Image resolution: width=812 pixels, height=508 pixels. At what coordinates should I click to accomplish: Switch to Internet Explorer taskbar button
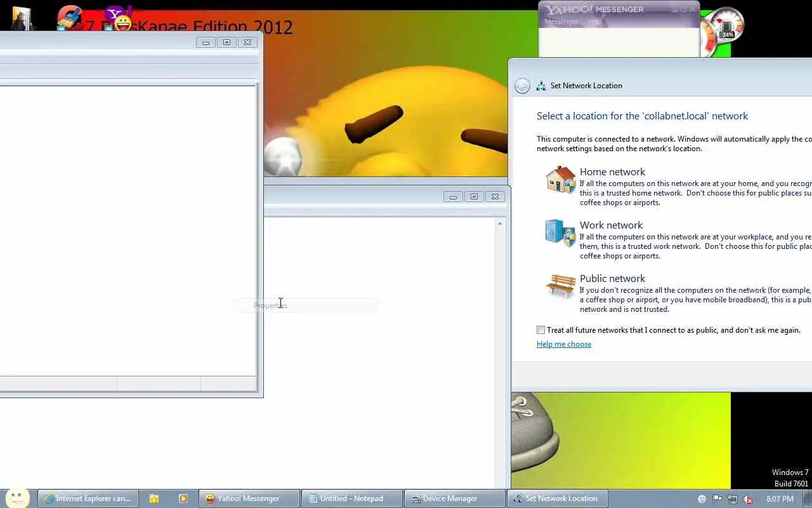tap(88, 498)
